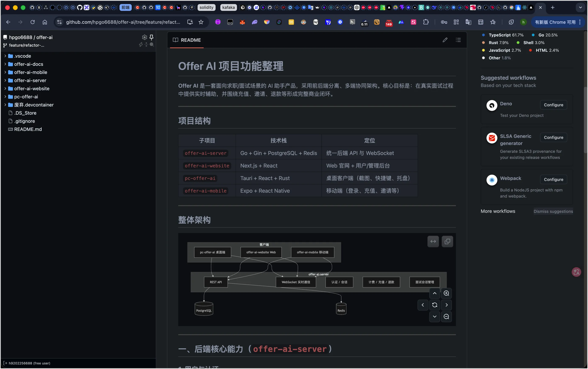The width and height of the screenshot is (588, 369).
Task: Pan the diagram left
Action: pos(423,305)
